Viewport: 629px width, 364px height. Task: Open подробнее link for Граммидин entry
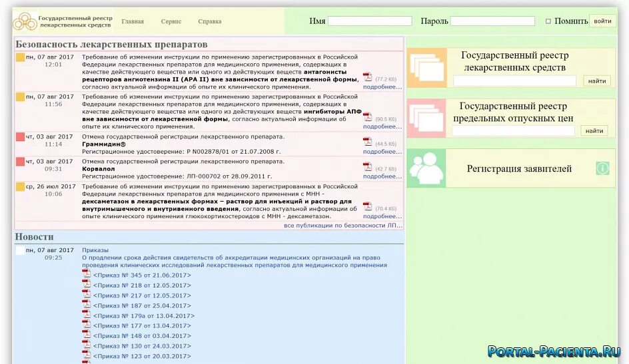point(382,152)
